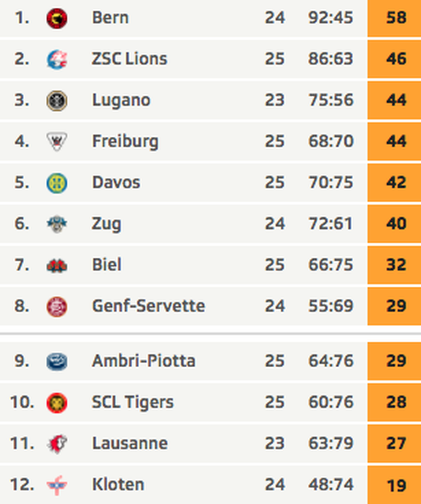Click the Bern team logo
Screen dimensions: 421x504
point(57,18)
